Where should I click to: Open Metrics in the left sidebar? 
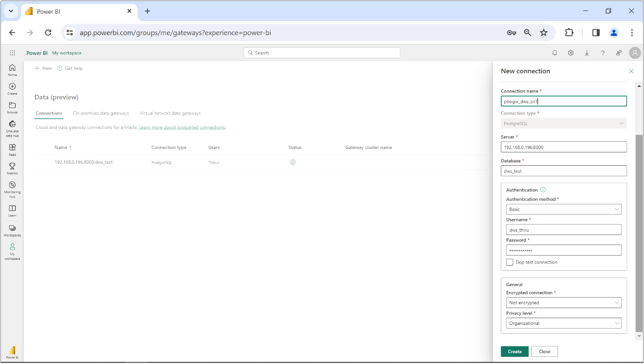(x=12, y=169)
